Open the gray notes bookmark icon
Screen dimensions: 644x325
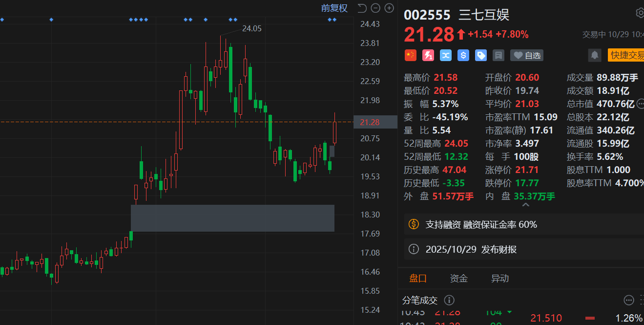click(x=499, y=55)
